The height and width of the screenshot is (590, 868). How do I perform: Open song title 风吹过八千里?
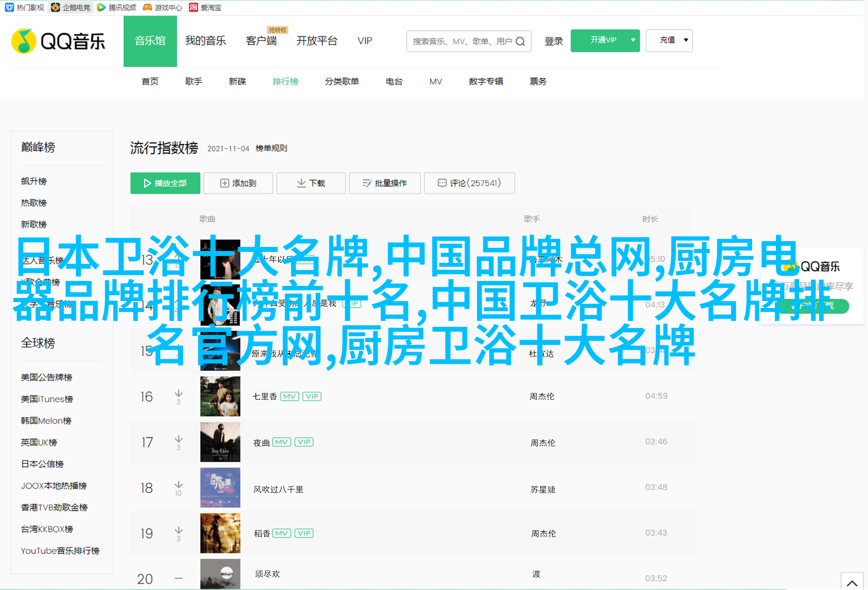[x=279, y=490]
